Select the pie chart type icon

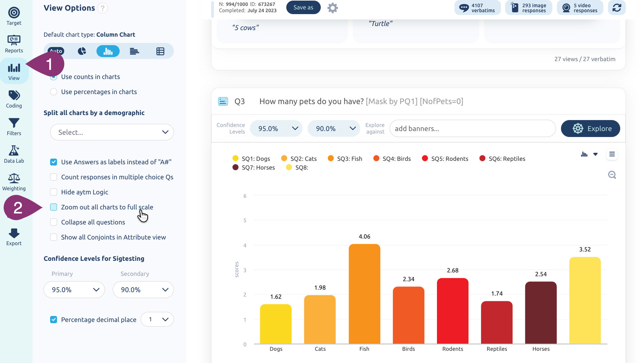click(x=82, y=51)
